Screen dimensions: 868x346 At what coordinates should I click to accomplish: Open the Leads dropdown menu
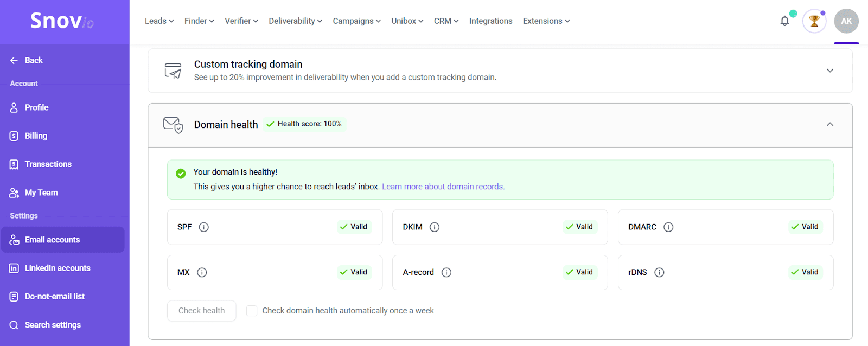159,21
